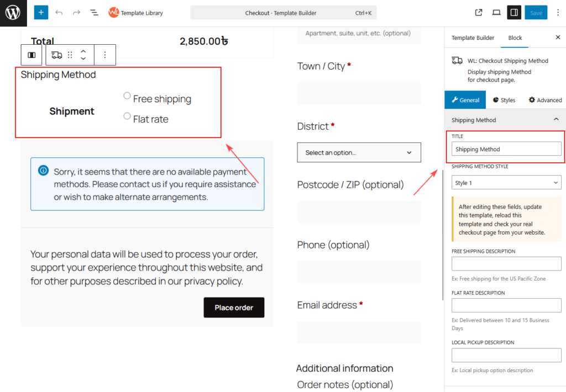Select the Free shipping radio button
566x392 pixels.
pos(127,96)
